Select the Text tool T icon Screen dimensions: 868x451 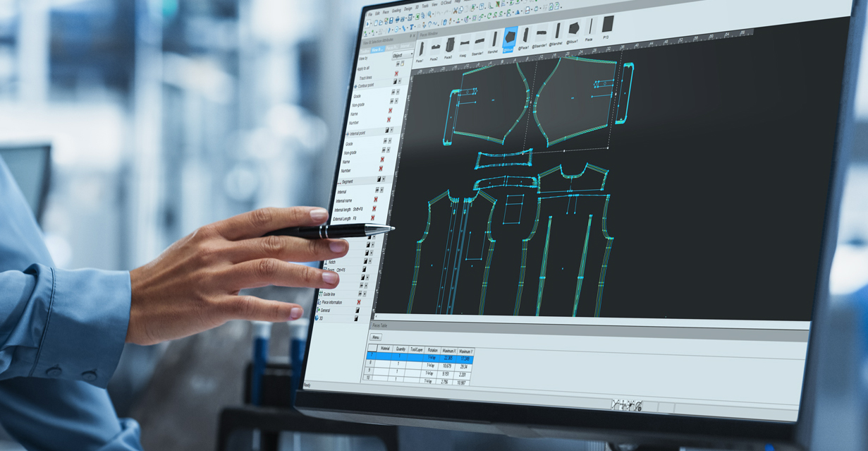coord(411,27)
